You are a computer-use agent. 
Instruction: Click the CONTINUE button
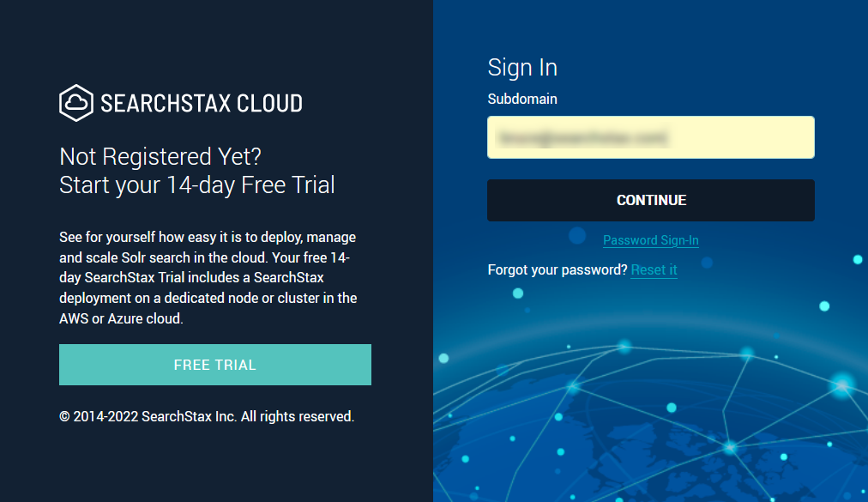[651, 200]
